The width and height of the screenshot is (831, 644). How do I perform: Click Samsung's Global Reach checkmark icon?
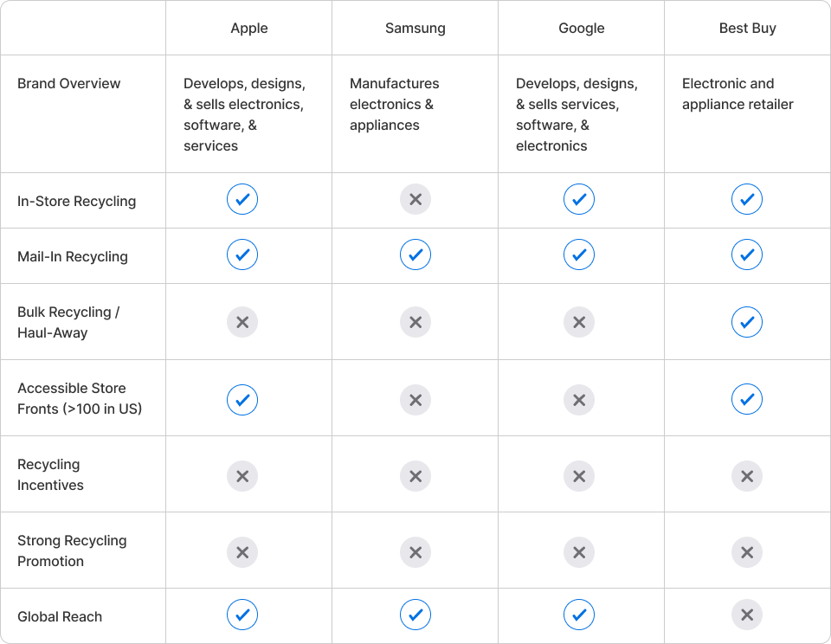415,615
